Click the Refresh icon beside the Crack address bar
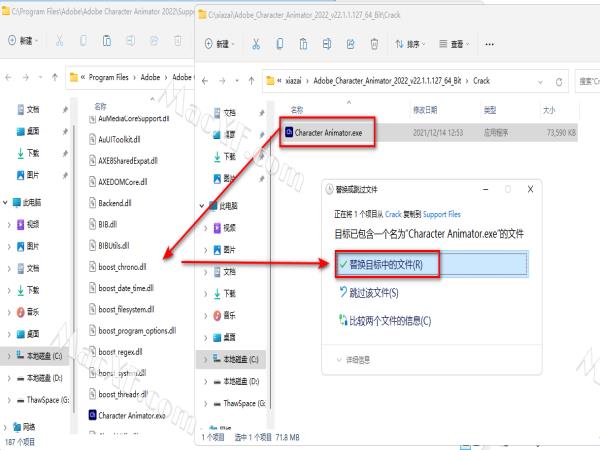Screen dimensions: 600x450 [558, 79]
